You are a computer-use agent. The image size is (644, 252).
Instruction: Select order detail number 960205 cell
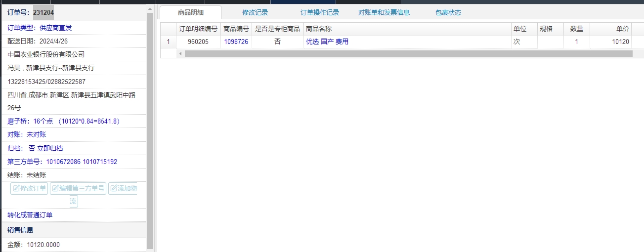[x=198, y=42]
